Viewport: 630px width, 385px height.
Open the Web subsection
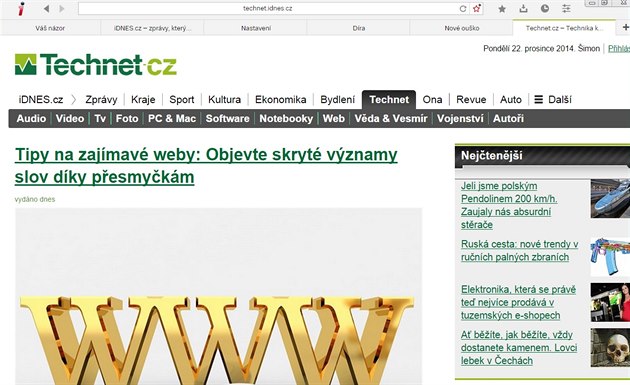pos(333,119)
